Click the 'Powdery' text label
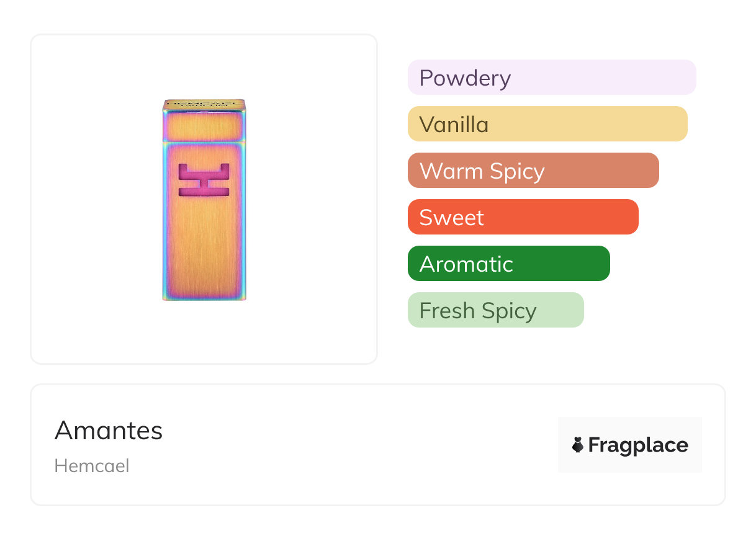This screenshot has height=536, width=756. 465,78
